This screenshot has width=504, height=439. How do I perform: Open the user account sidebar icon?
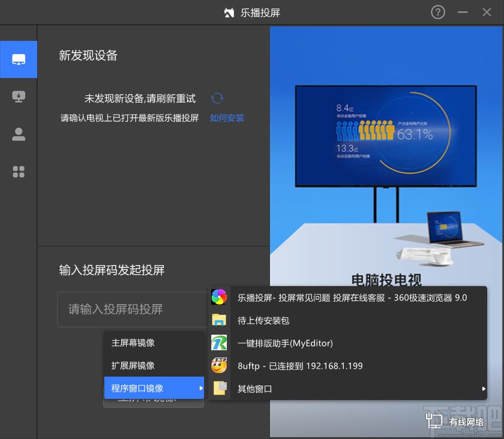[x=19, y=134]
